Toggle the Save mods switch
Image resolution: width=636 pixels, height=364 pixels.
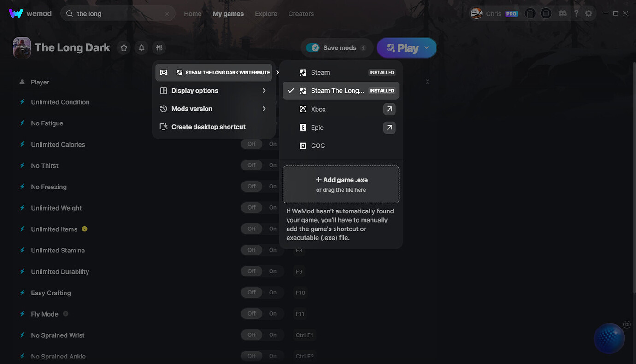click(x=315, y=48)
